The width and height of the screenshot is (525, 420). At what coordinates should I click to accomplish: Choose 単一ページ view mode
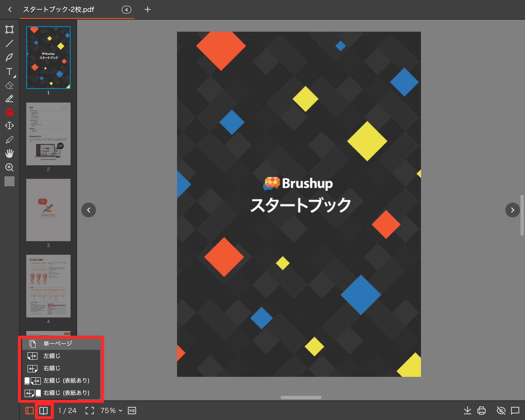point(61,344)
